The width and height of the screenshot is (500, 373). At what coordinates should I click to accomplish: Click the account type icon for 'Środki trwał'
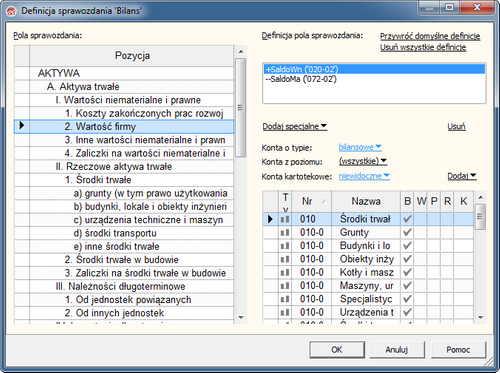coord(285,219)
